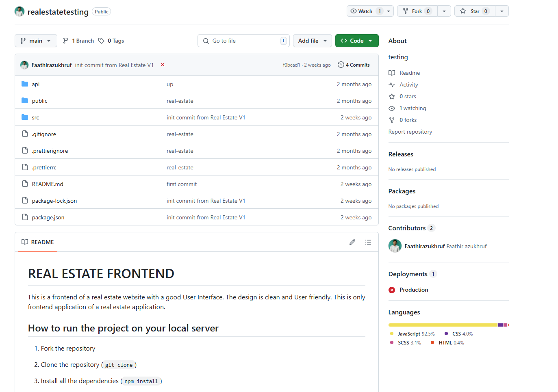Image resolution: width=558 pixels, height=392 pixels.
Task: Watch the repository
Action: 370,11
